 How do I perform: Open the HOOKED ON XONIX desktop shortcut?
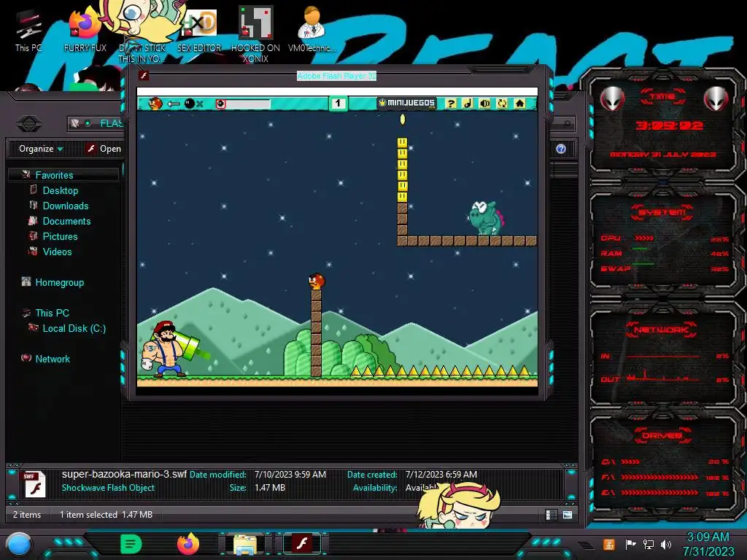click(x=255, y=34)
